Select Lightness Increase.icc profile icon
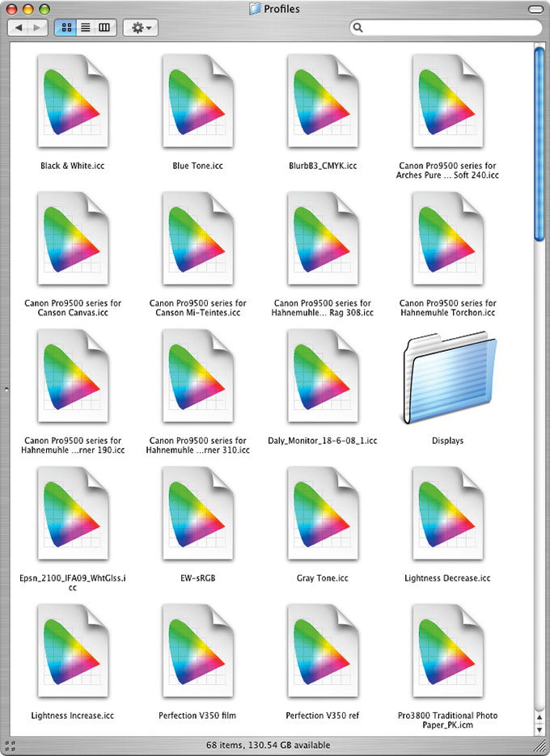Viewport: 550px width, 756px height. pyautogui.click(x=73, y=650)
